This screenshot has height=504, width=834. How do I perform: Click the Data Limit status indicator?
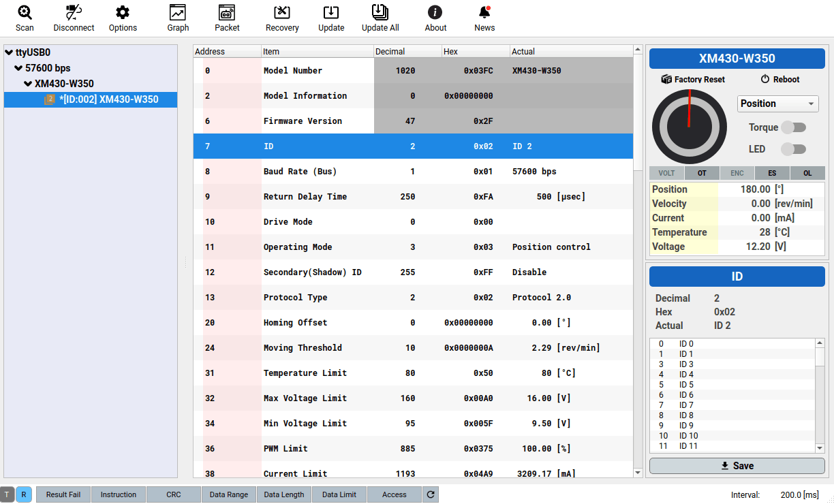click(x=339, y=494)
